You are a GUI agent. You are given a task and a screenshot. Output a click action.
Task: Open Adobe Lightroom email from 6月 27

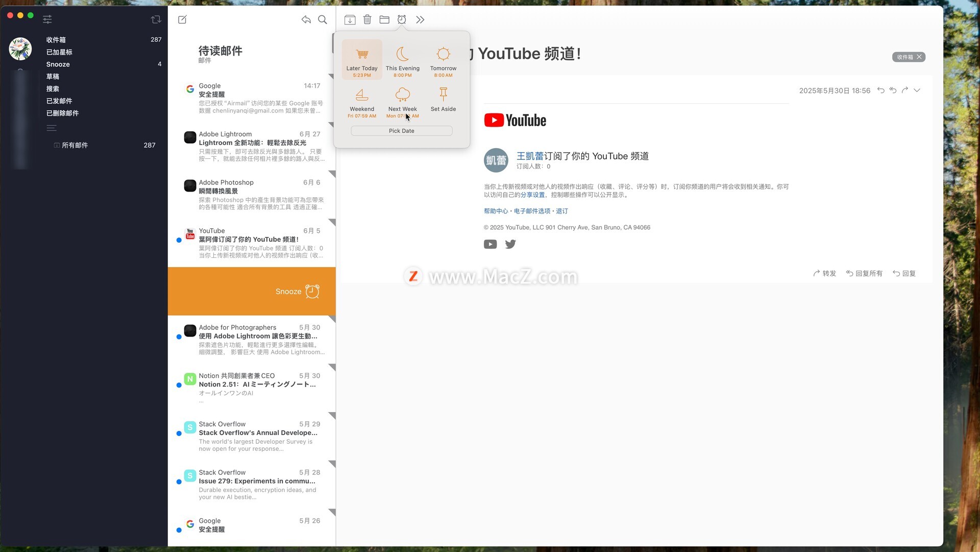252,147
